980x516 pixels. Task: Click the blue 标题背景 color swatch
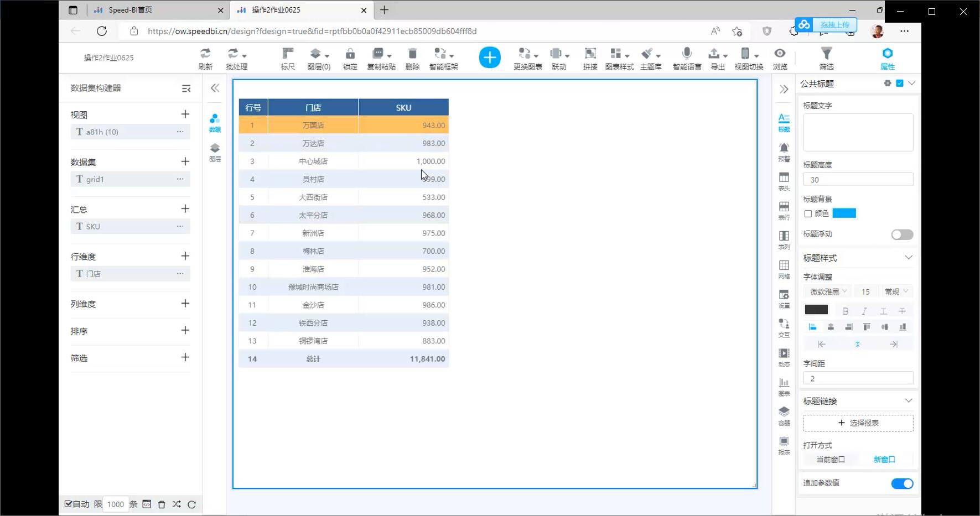coord(844,213)
